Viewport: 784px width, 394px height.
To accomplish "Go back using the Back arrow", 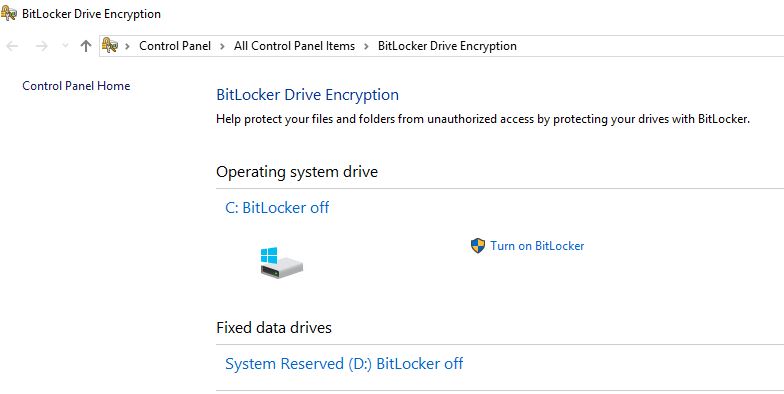I will [x=12, y=46].
